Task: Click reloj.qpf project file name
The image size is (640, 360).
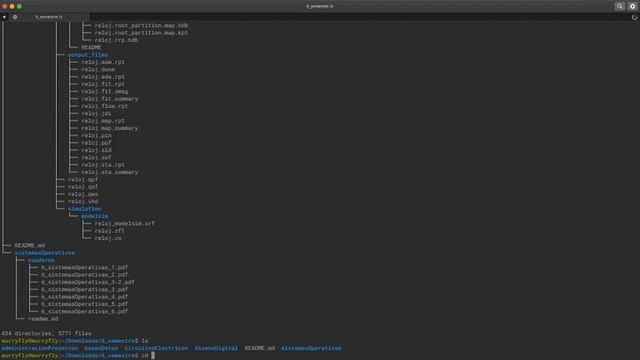Action: (x=83, y=180)
